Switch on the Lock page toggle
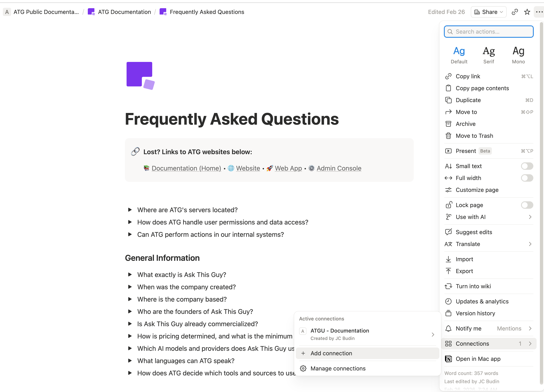The width and height of the screenshot is (544, 392). pos(527,205)
